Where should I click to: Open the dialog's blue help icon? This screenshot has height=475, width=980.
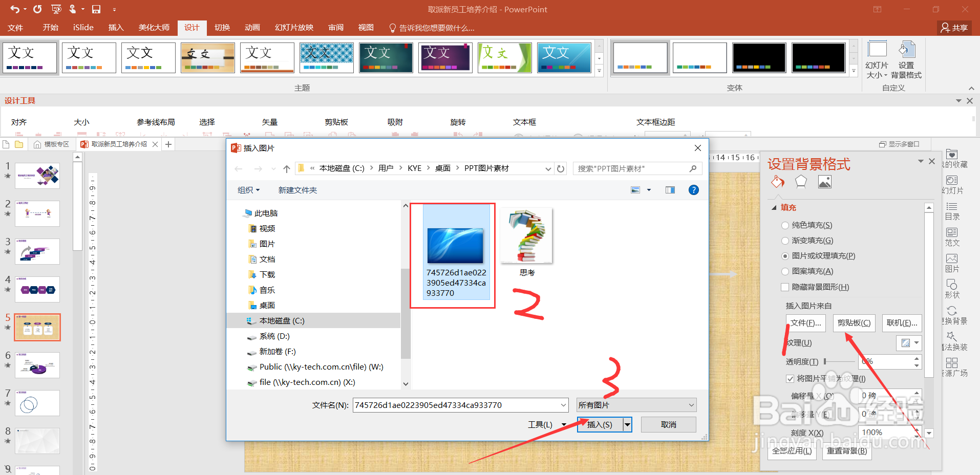pos(694,190)
